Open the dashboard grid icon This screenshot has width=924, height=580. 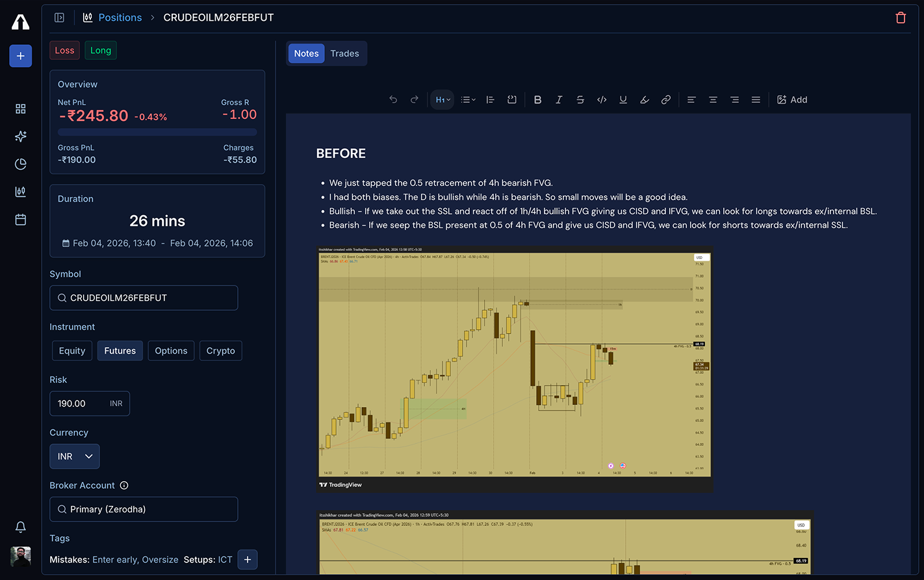pyautogui.click(x=20, y=109)
